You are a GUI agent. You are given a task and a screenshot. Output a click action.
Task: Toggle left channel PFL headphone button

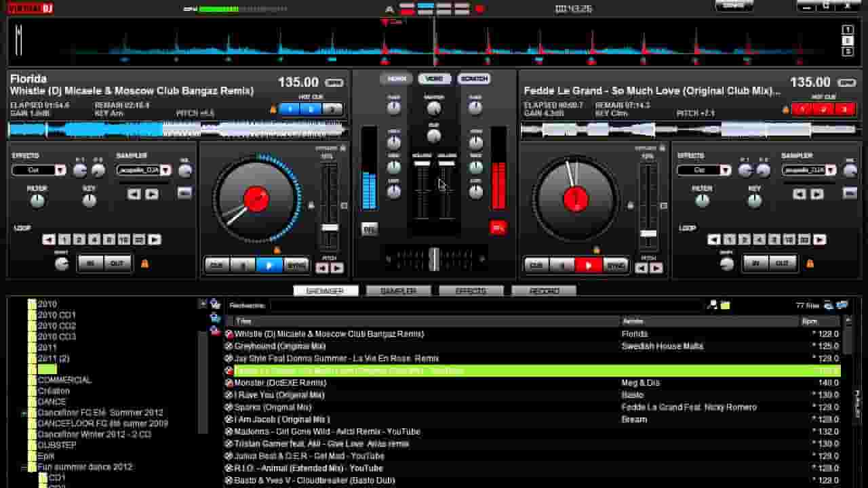pos(370,228)
